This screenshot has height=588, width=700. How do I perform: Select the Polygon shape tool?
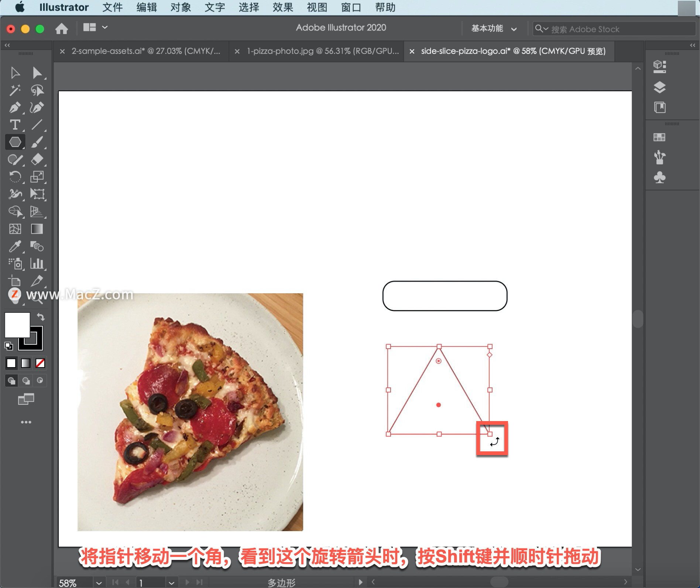pyautogui.click(x=15, y=142)
